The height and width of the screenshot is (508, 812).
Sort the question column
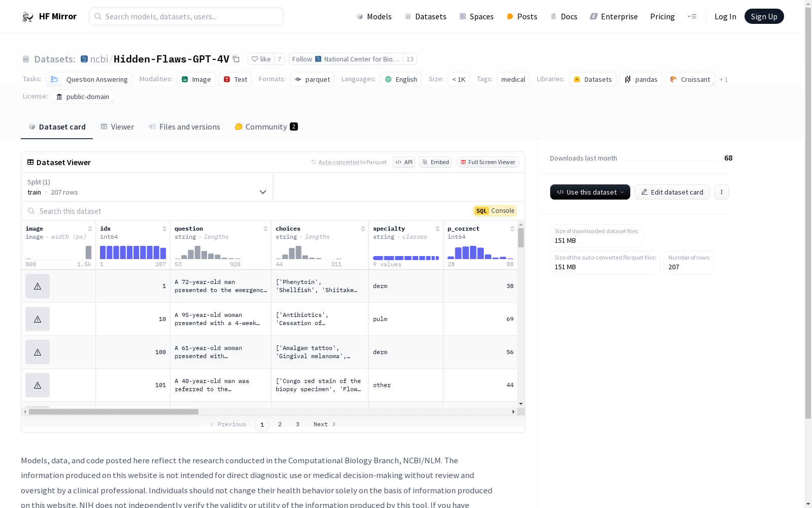coord(265,229)
